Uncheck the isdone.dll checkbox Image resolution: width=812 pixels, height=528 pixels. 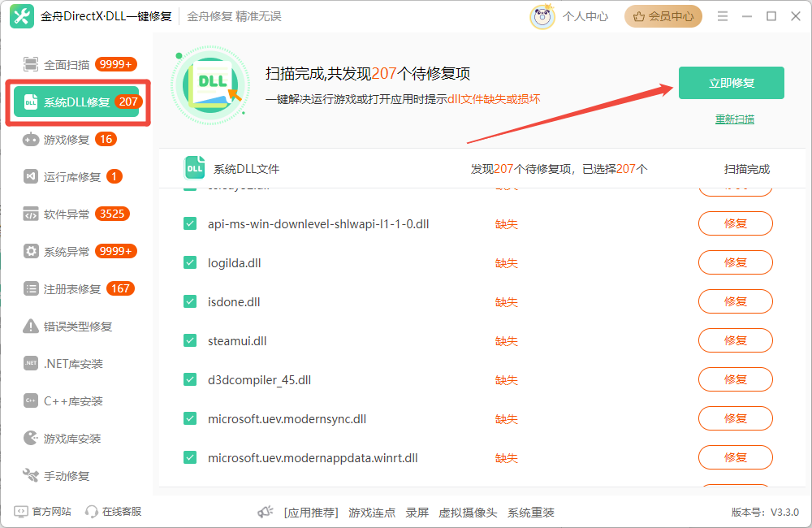(190, 301)
